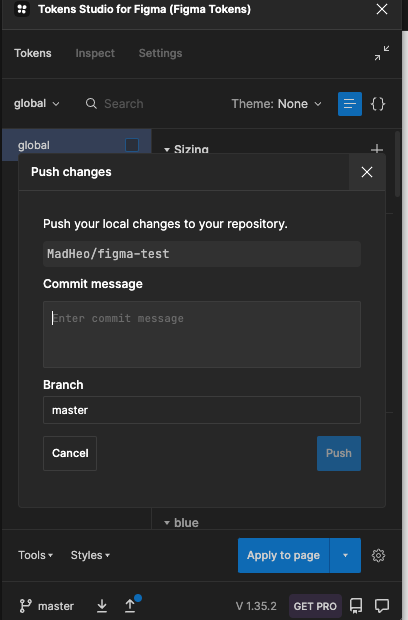Switch to the Settings tab
Screen dimensions: 408x620
(160, 53)
